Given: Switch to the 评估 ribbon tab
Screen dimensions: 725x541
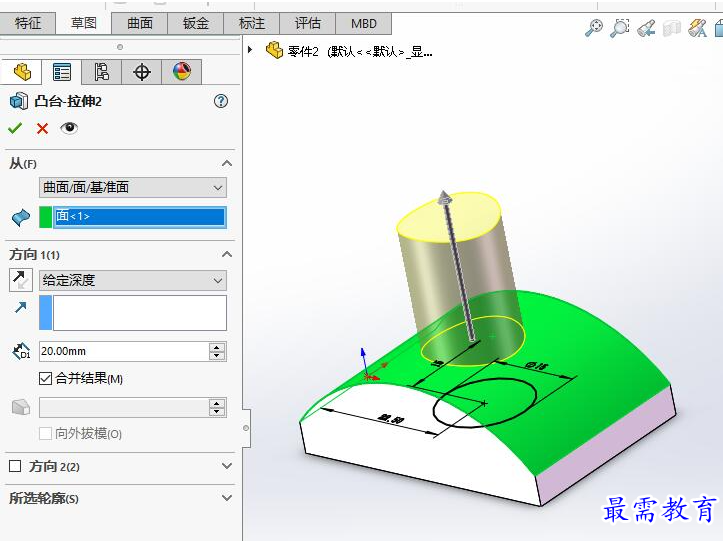Looking at the screenshot, I should 307,23.
